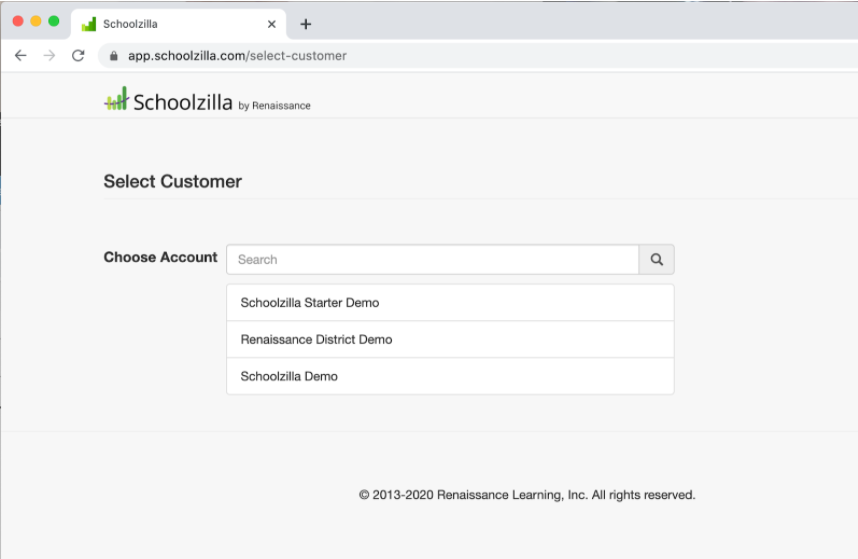The image size is (858, 559).
Task: Click the magnifying glass search button
Action: coord(656,259)
